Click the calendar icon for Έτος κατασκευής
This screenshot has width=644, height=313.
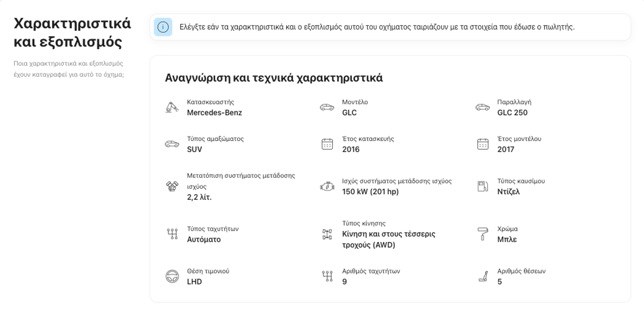click(327, 144)
